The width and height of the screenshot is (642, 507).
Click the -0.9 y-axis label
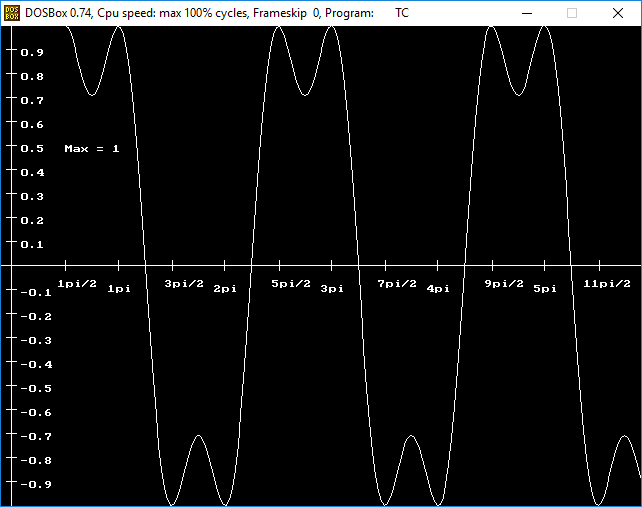pos(36,484)
